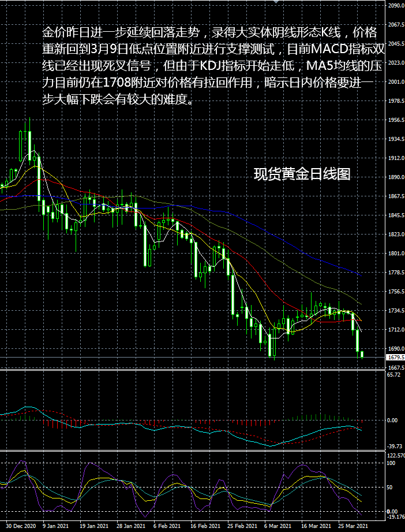This screenshot has width=405, height=532.
Task: Select the 1801.0 price axis label
Action: point(395,254)
